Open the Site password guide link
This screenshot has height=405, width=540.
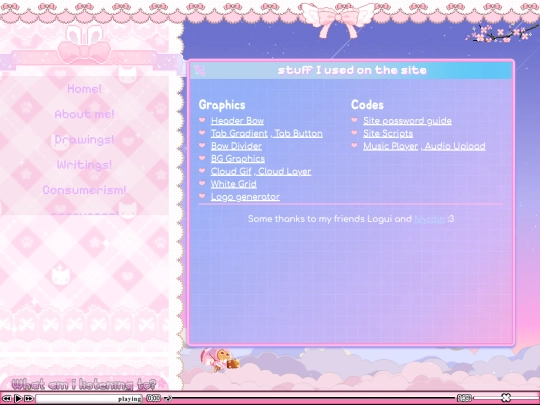point(407,121)
